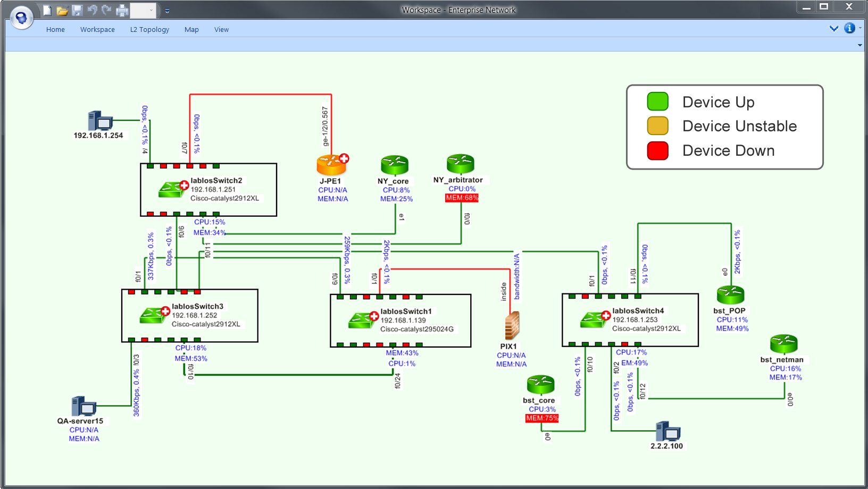Collapse the ribbon with the chevron

[x=834, y=28]
